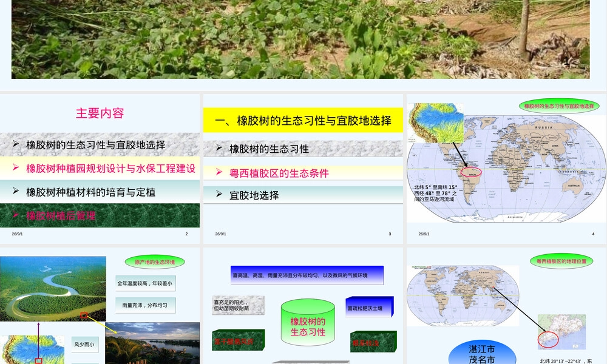Click the blue banner 喜高温、高湿、雨量充沛
Viewport: 607px width, 364px height.
coord(307,275)
